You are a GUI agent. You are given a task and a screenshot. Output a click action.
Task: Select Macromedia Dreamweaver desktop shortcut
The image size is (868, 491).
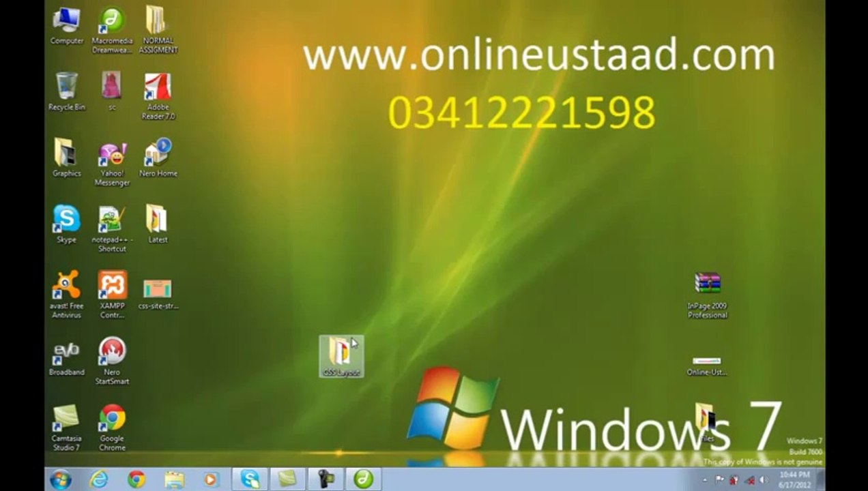112,30
